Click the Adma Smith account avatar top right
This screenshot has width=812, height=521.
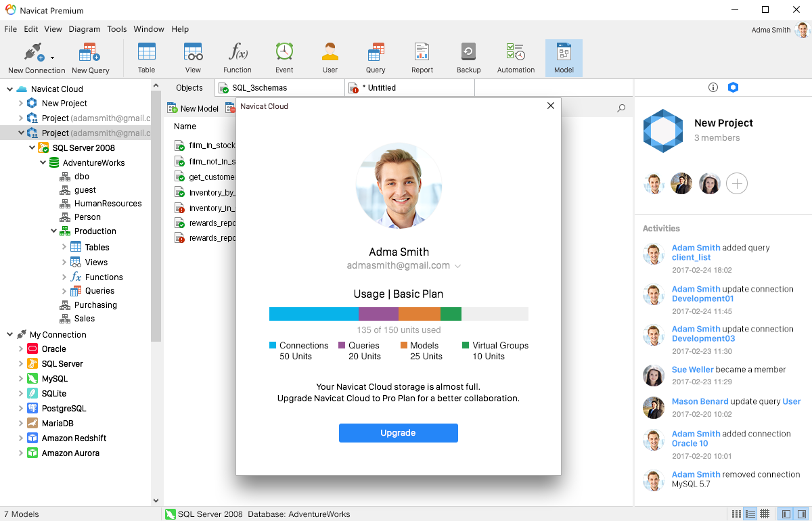(802, 30)
